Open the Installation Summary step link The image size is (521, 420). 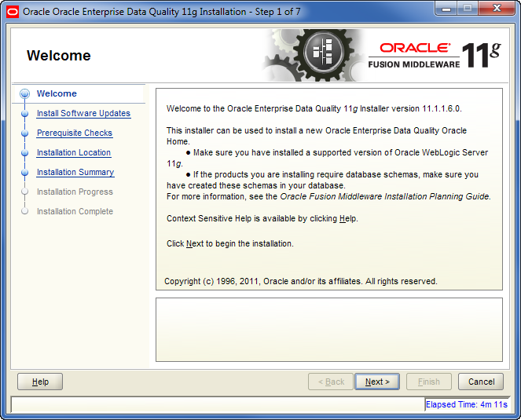point(75,173)
